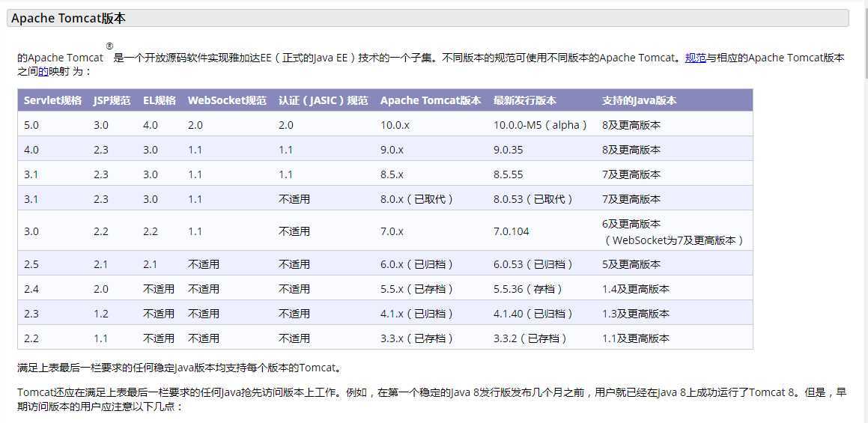Click Servlet spec 5.0 cell
Image resolution: width=868 pixels, height=423 pixels.
point(31,125)
